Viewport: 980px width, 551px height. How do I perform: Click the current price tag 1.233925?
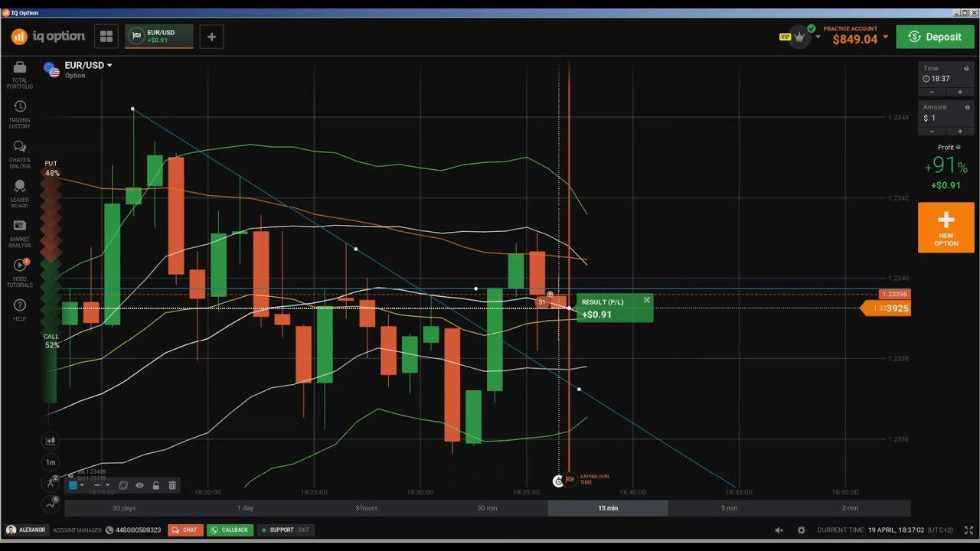(887, 308)
